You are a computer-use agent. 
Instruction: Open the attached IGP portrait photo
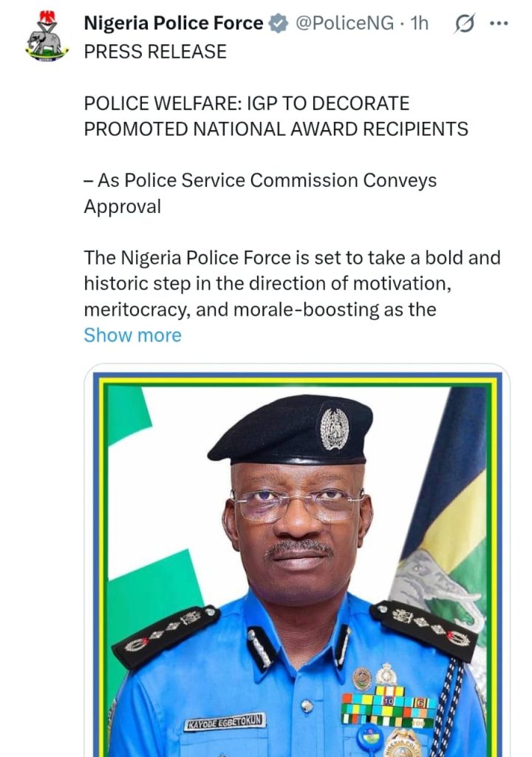point(297,560)
